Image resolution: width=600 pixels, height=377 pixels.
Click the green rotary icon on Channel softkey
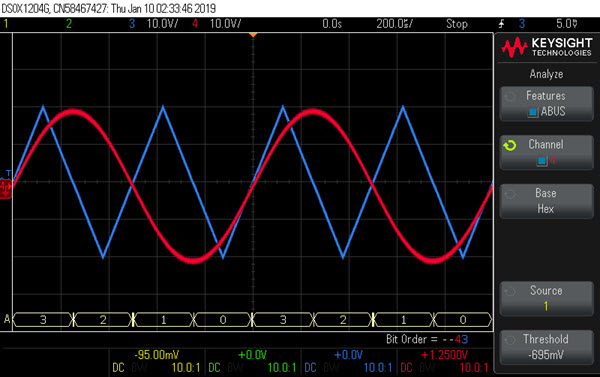pos(510,145)
